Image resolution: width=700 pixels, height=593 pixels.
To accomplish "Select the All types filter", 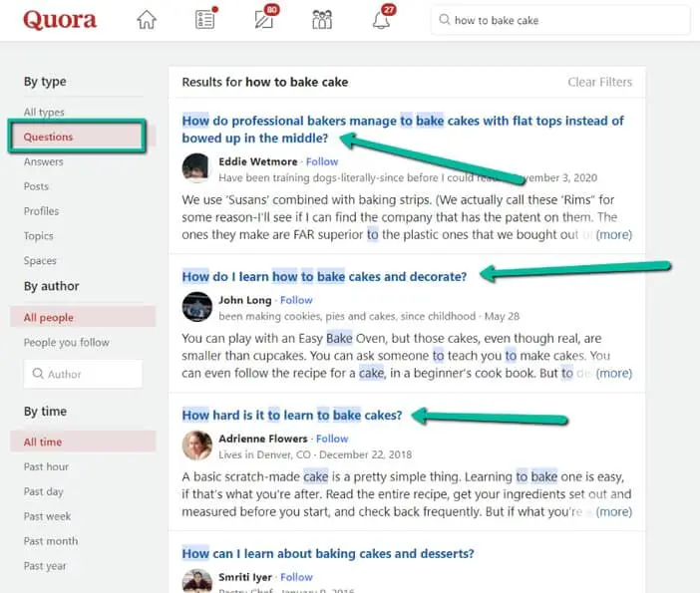I will coord(44,112).
